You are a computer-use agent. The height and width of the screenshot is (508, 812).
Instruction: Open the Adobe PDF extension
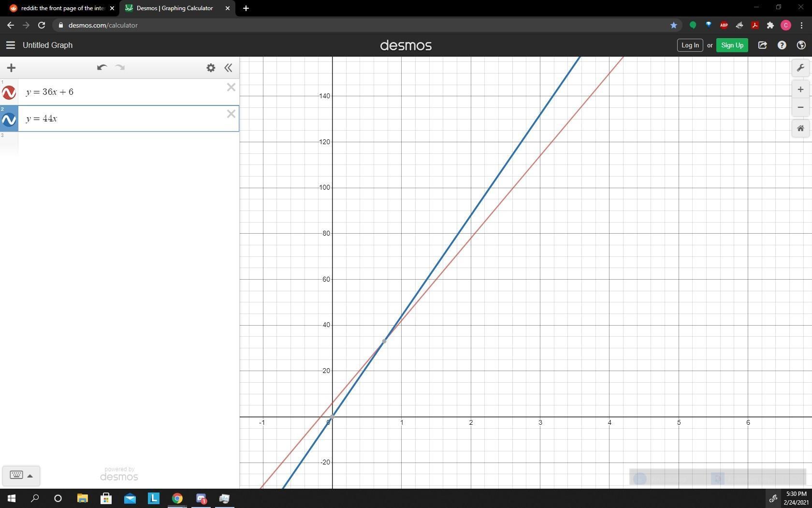[754, 25]
